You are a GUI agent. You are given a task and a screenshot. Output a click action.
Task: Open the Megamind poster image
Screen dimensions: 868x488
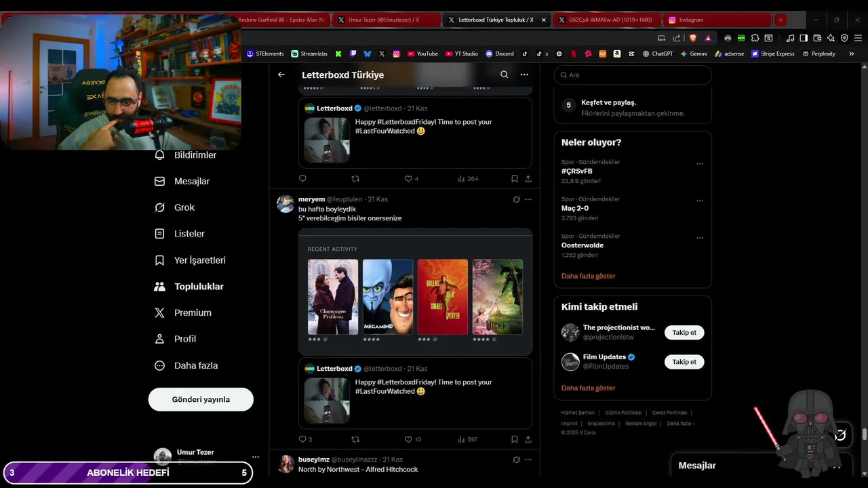pyautogui.click(x=388, y=297)
